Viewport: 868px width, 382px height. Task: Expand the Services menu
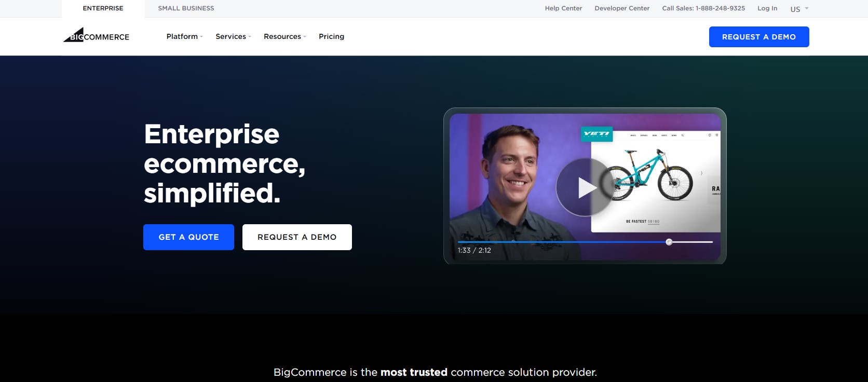234,36
